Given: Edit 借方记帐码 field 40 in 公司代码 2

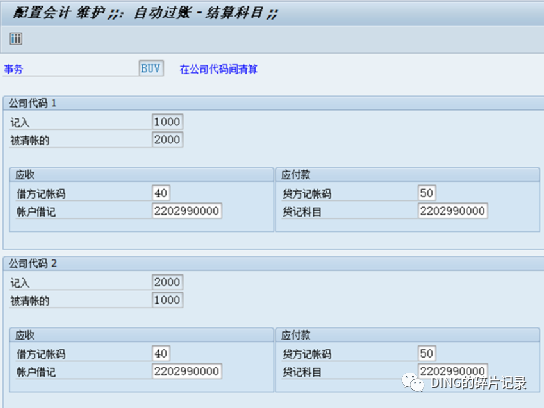Looking at the screenshot, I should (x=161, y=354).
